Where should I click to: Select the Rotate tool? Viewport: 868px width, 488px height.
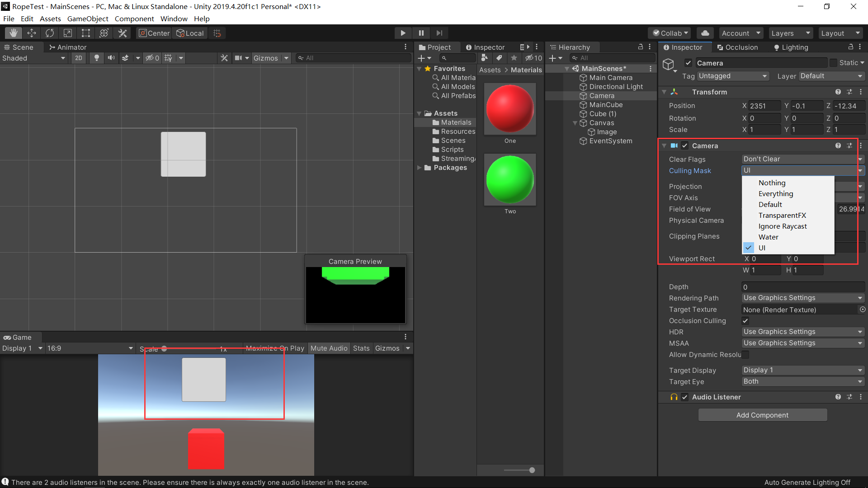tap(49, 33)
